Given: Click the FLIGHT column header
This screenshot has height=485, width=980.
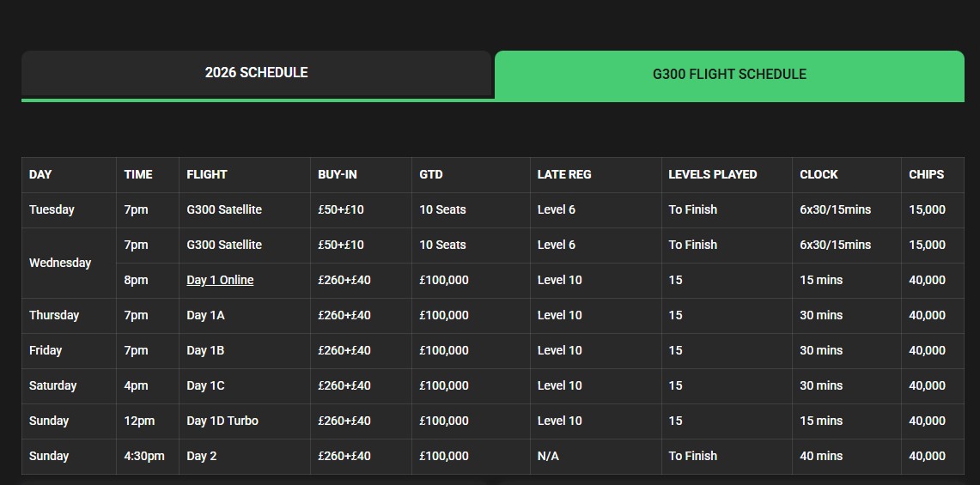Looking at the screenshot, I should coord(207,174).
